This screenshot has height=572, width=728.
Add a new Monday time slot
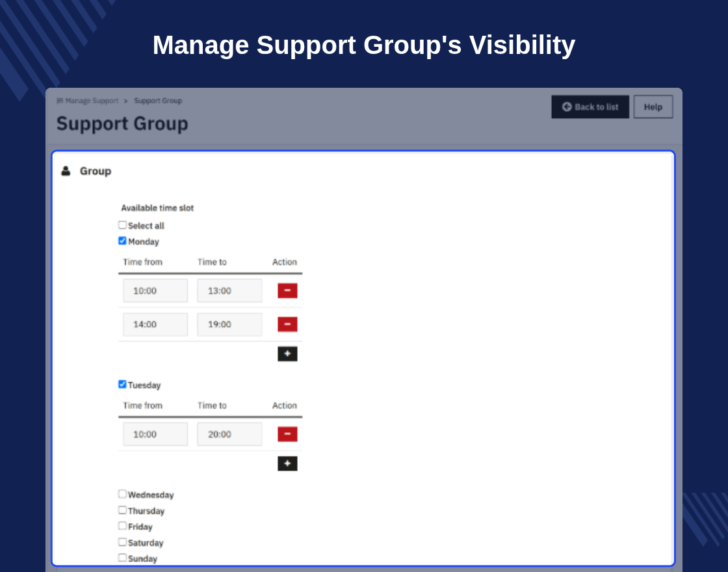pyautogui.click(x=287, y=354)
